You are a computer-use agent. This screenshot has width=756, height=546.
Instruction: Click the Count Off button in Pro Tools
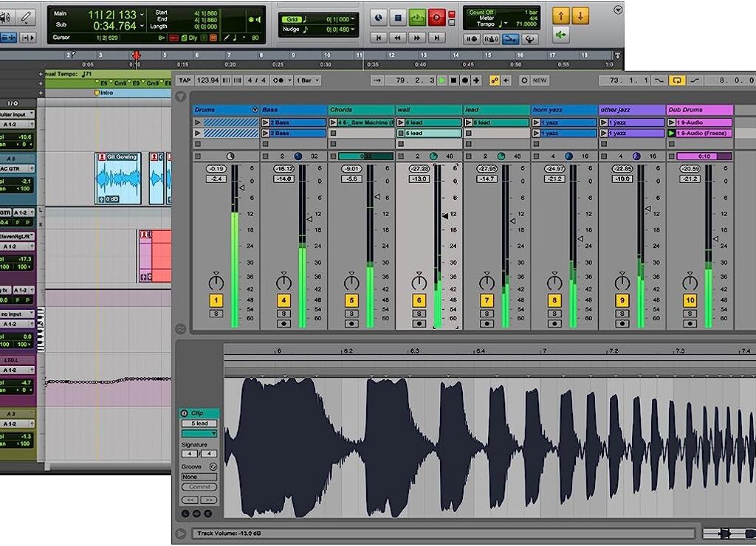click(481, 12)
